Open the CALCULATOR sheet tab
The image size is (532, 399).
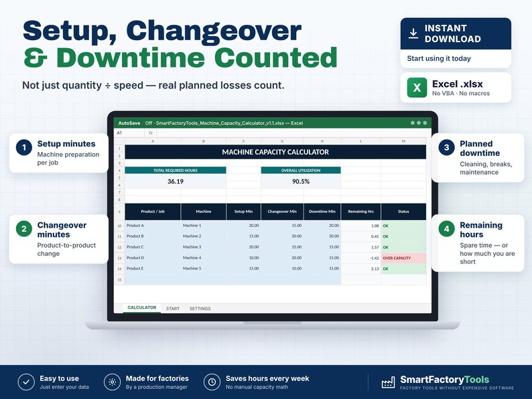(x=142, y=308)
